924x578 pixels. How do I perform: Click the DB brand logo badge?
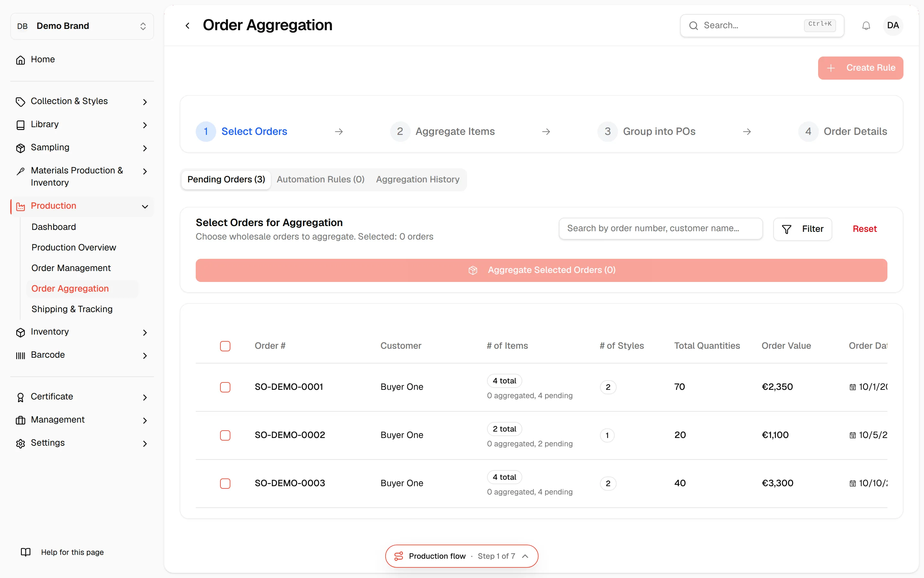(x=22, y=26)
